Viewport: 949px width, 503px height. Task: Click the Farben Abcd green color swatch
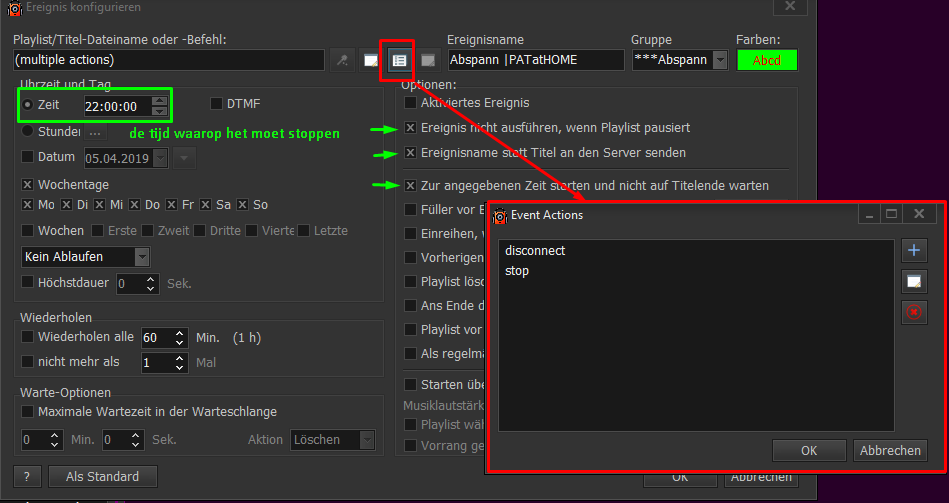(767, 61)
